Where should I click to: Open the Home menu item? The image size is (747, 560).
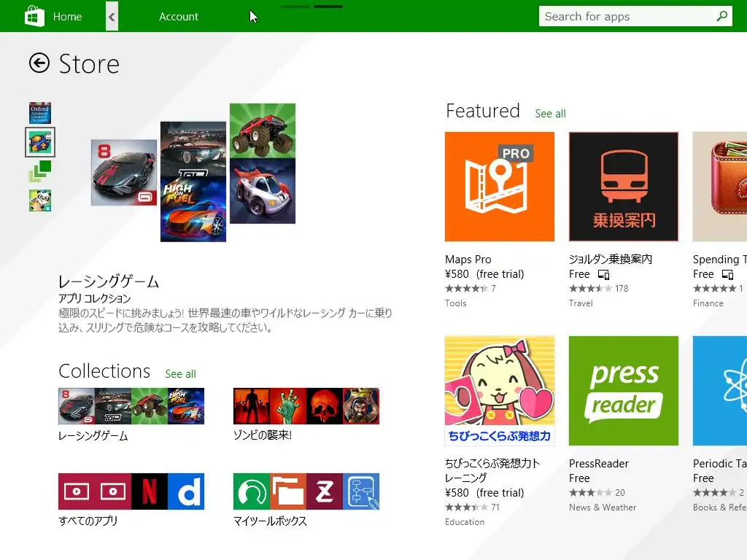[x=67, y=17]
